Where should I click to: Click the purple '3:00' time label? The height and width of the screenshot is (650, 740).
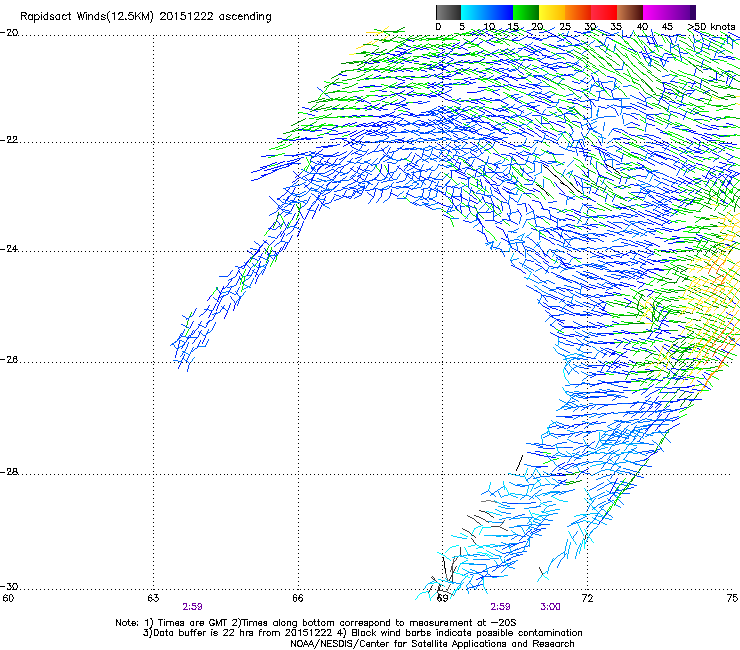coord(550,607)
